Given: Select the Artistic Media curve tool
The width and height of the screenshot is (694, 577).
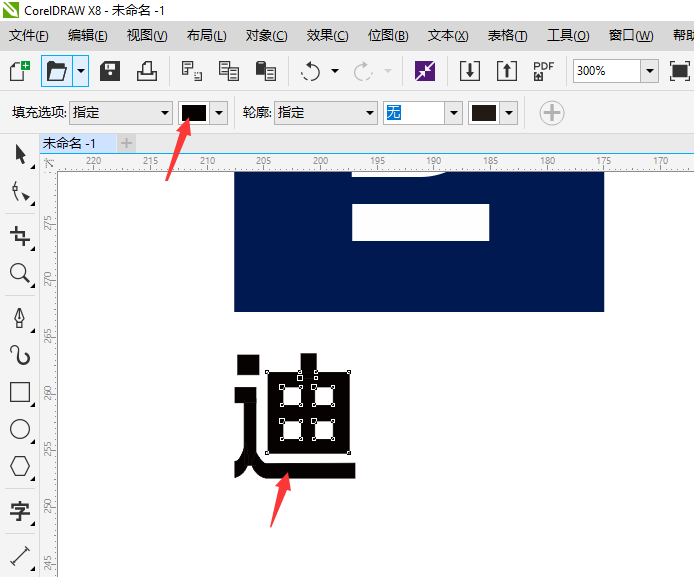Looking at the screenshot, I should (x=20, y=355).
